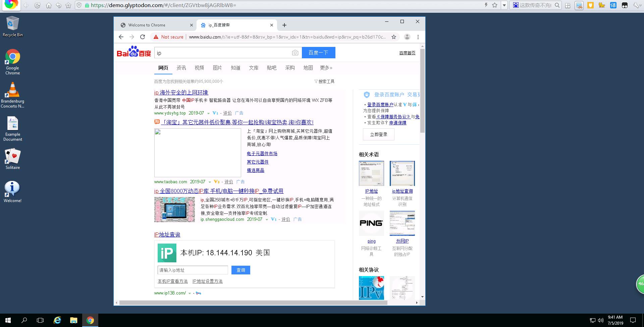This screenshot has height=327, width=644.
Task: Open Chrome three-dot menu
Action: pyautogui.click(x=418, y=37)
